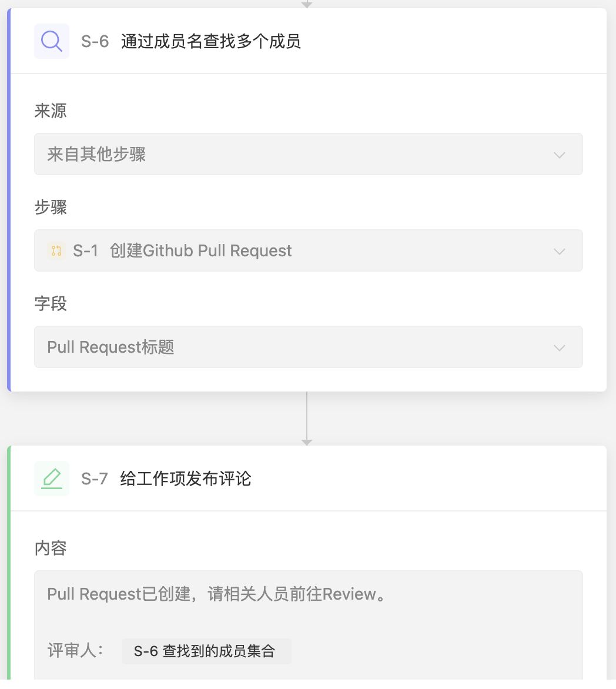Click the chevron on the 来源 field
The height and width of the screenshot is (689, 616).
[559, 154]
